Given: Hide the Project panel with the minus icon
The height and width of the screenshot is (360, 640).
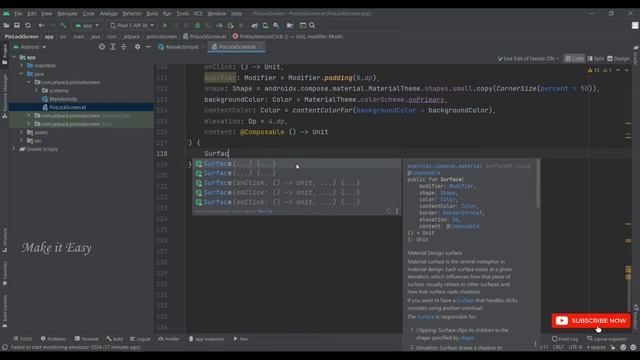Looking at the screenshot, I should pos(148,47).
